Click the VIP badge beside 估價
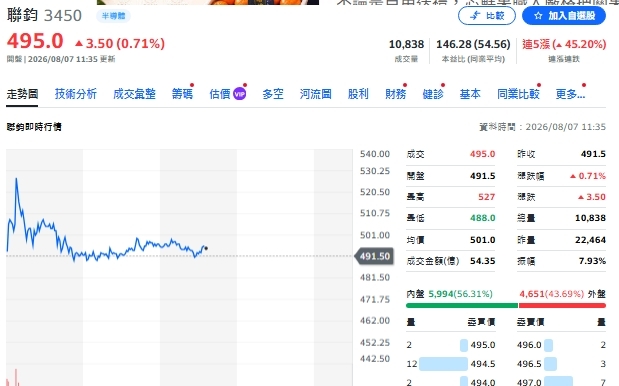The height and width of the screenshot is (386, 619). click(x=240, y=94)
